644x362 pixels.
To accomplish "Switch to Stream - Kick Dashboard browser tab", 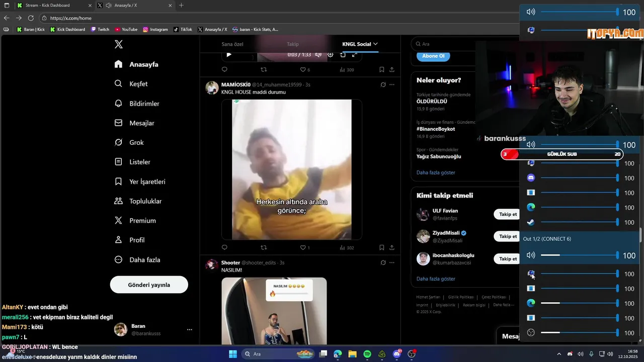I will click(x=53, y=6).
